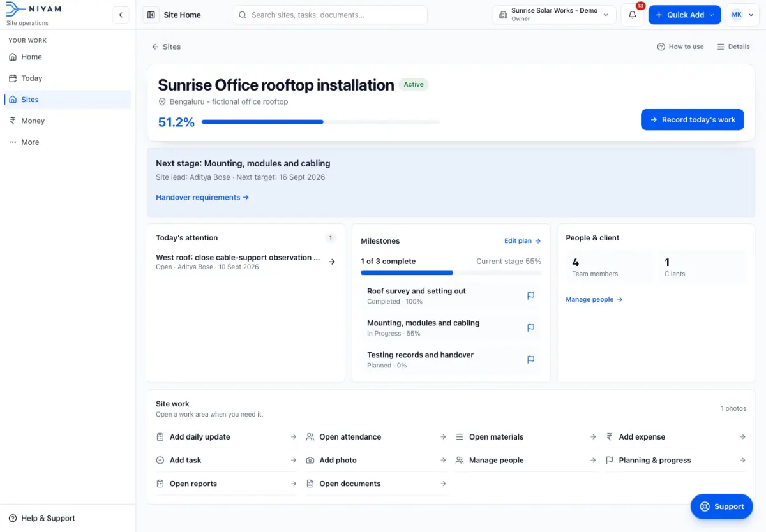Screen dimensions: 766x532
Task: Click the Open attendance people icon
Action: point(310,437)
